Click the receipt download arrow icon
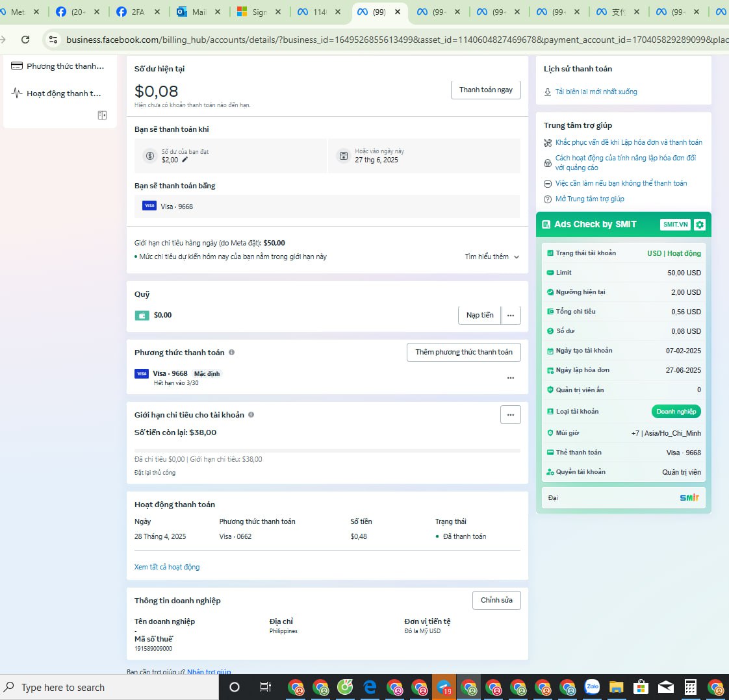 (548, 92)
